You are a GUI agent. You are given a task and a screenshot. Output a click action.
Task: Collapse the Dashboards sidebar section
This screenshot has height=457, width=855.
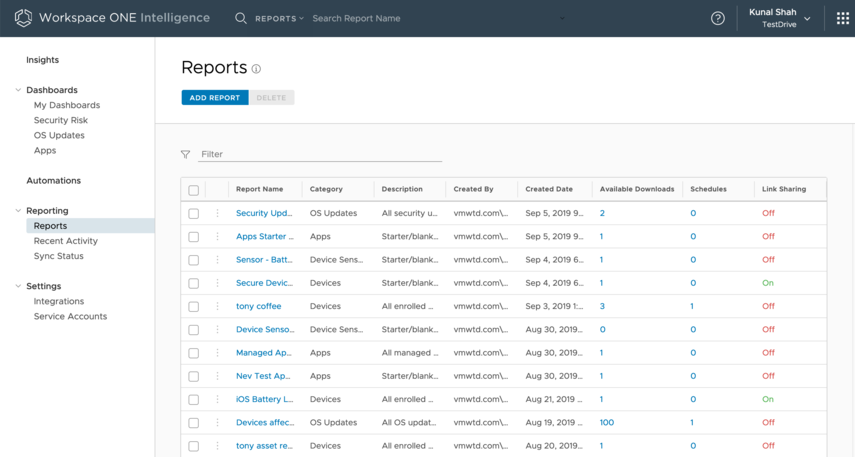18,90
